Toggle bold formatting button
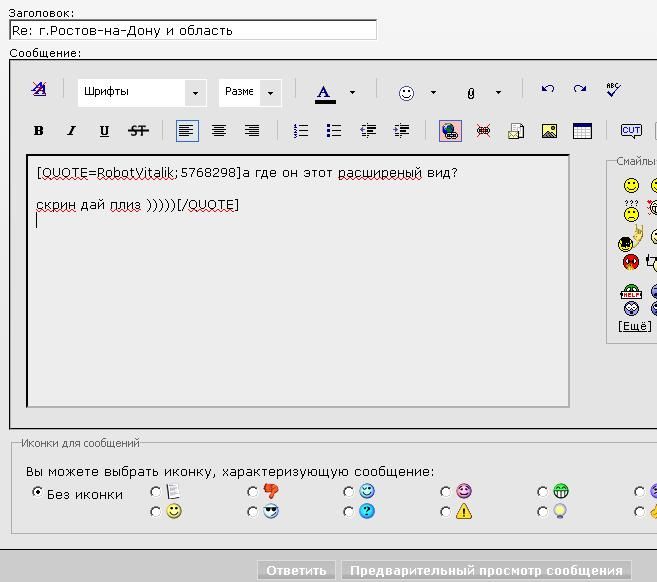This screenshot has height=582, width=657. [x=39, y=131]
